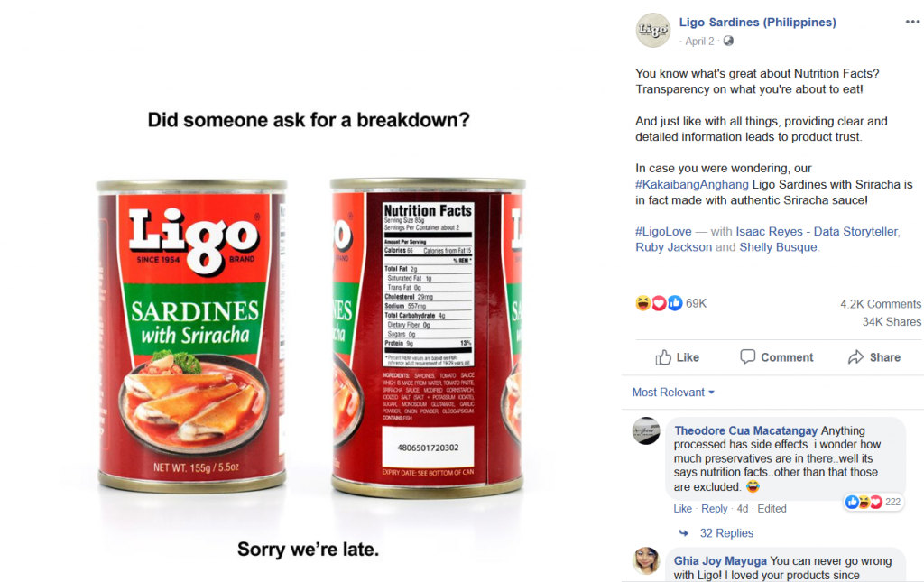This screenshot has width=924, height=582.
Task: Open Ligo Sardines (Philippines) page name link
Action: (757, 23)
